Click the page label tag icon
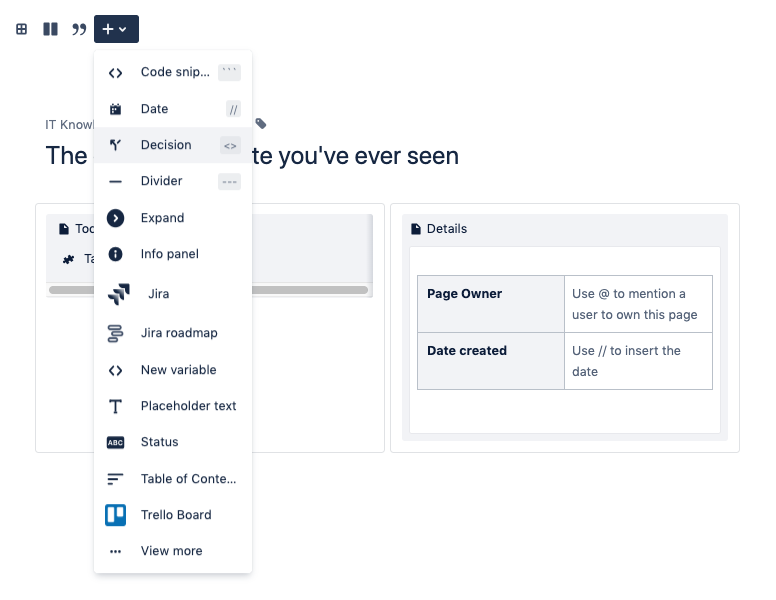This screenshot has height=600, width=776. (261, 124)
